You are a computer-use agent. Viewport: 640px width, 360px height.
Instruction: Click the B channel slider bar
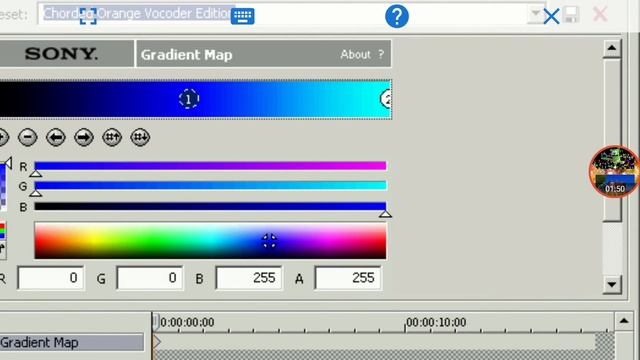click(210, 206)
